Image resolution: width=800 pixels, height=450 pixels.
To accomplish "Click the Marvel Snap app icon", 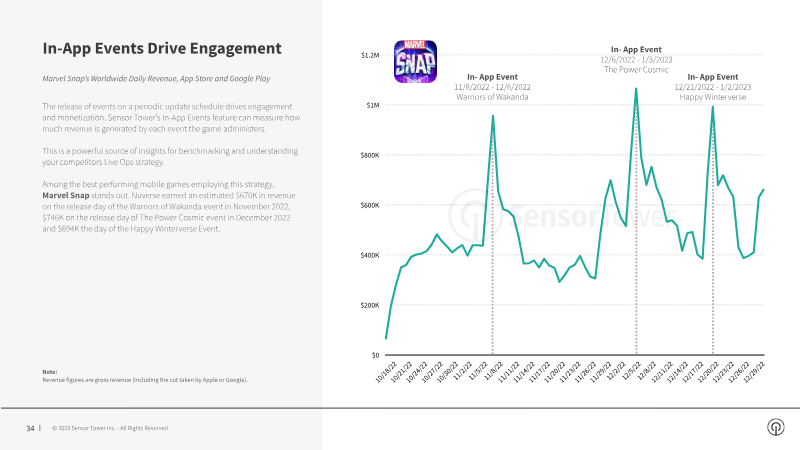I will (415, 62).
